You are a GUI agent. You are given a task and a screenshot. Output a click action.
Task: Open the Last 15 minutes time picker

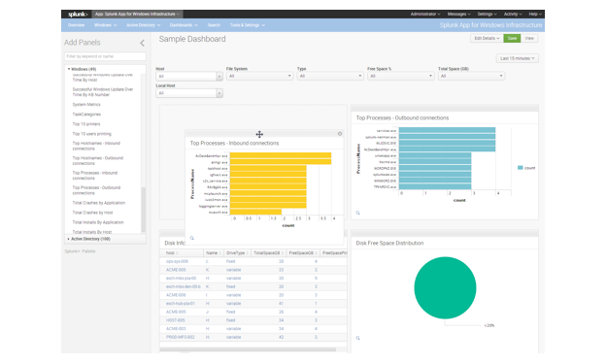coord(518,58)
